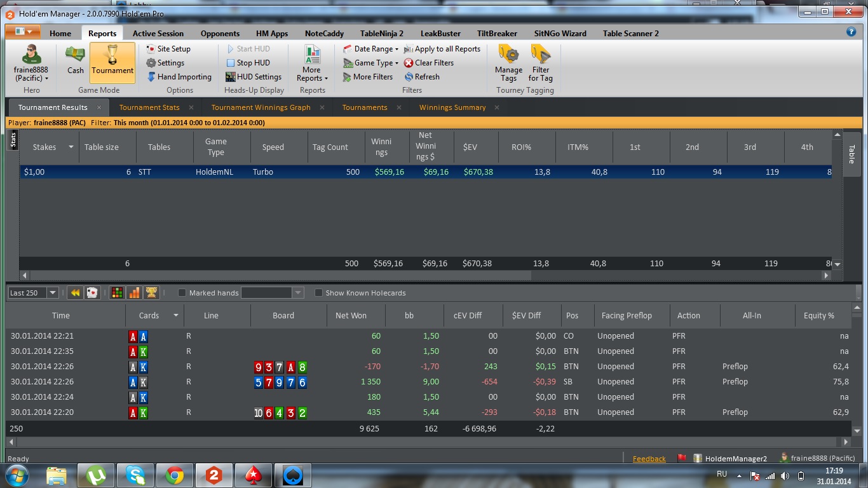
Task: Select Cash game mode
Action: click(x=76, y=62)
